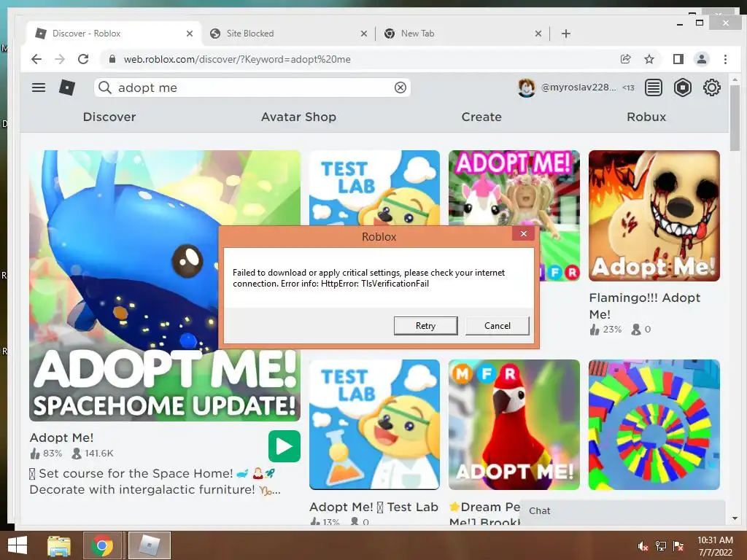Open the Roblox hamburger navigation menu

tap(39, 87)
